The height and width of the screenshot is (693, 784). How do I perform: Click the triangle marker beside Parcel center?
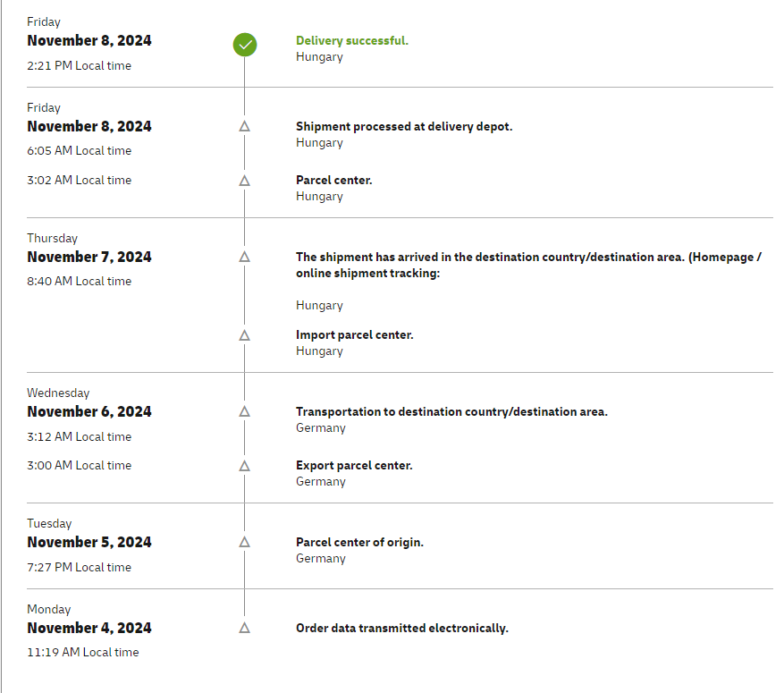click(x=245, y=181)
